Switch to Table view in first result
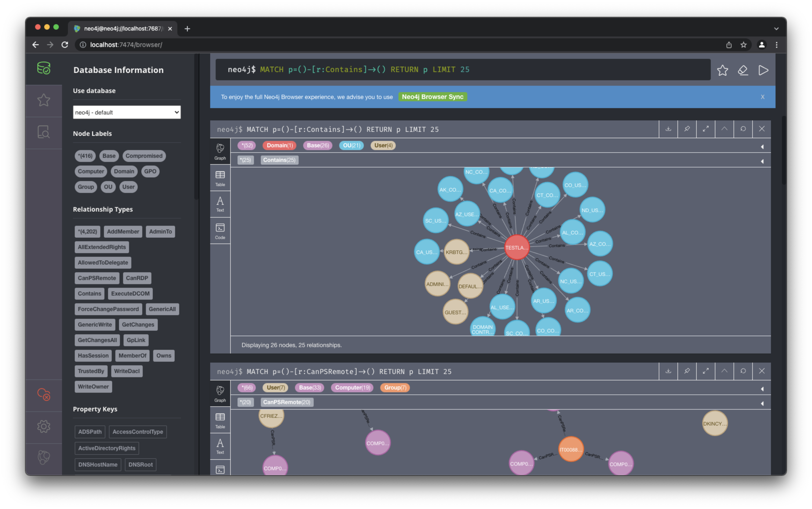812x509 pixels. point(220,178)
